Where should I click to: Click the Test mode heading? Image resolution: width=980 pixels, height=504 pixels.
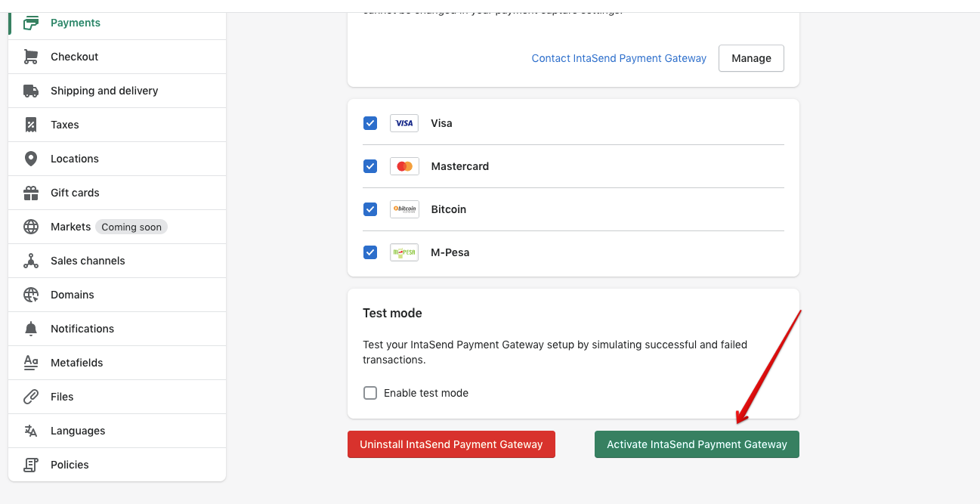(x=392, y=313)
